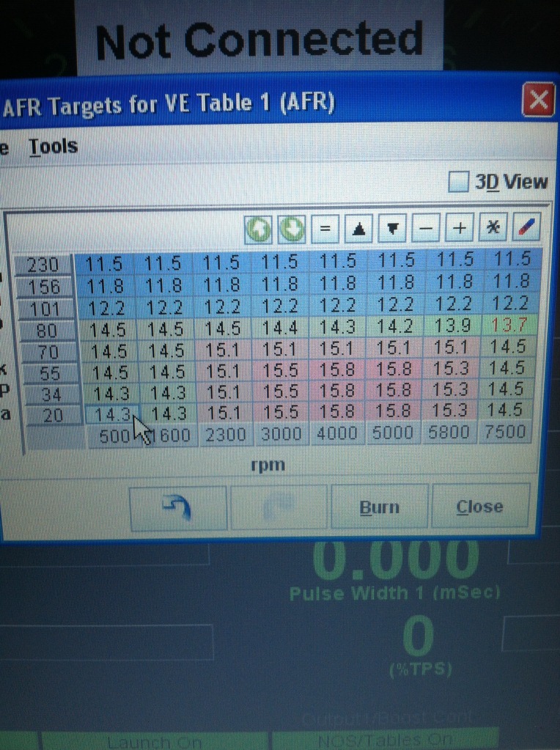Screen dimensions: 560x750
Task: Select the 11.8 cell at row 156, 7500 rpm
Action: [511, 281]
